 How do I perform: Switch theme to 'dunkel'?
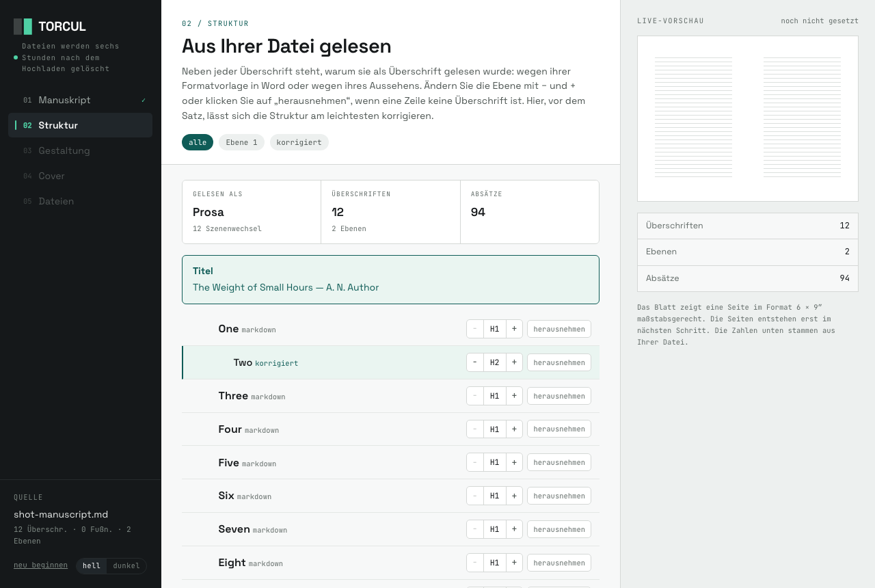(126, 566)
